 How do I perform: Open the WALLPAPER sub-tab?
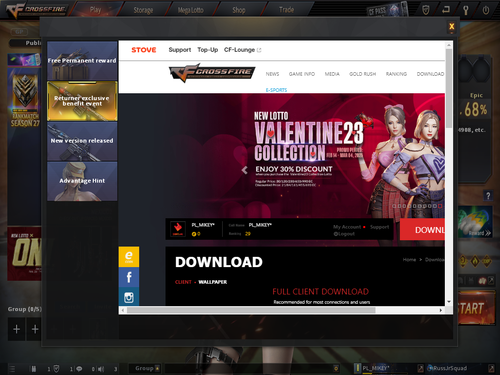213,282
